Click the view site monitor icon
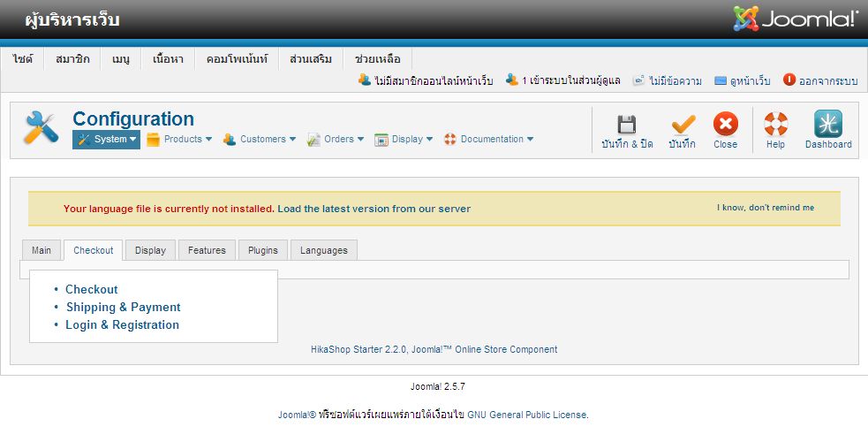 (721, 80)
